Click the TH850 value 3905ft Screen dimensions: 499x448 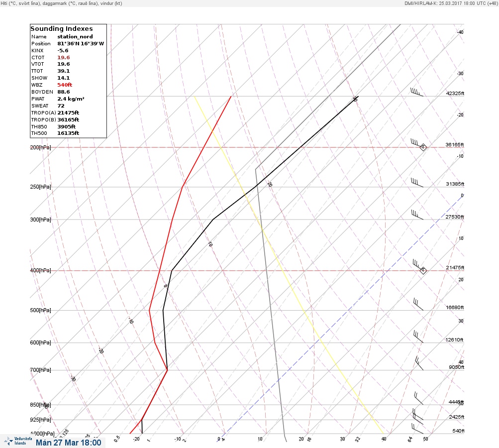click(67, 127)
